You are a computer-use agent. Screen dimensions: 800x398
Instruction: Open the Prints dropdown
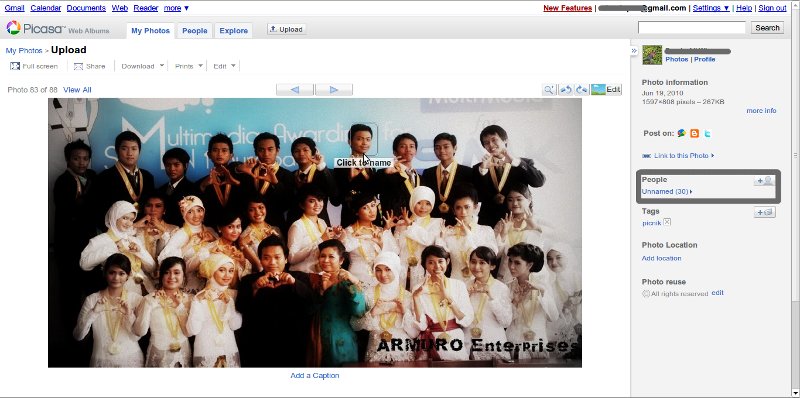pos(189,66)
